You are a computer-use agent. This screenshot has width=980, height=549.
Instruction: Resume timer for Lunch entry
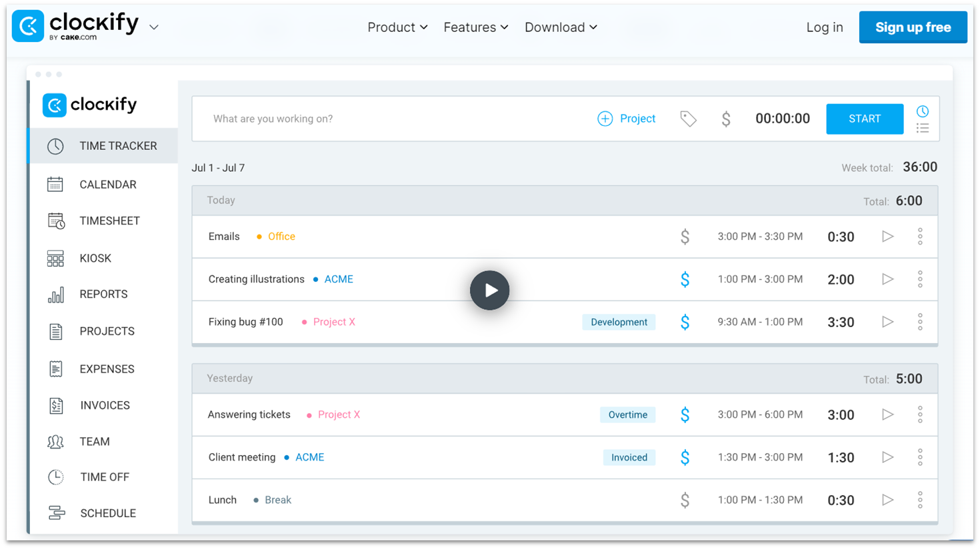tap(887, 500)
